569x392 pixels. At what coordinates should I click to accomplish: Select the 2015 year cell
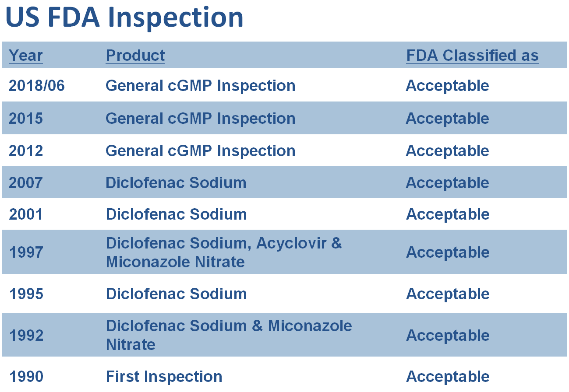pos(26,119)
